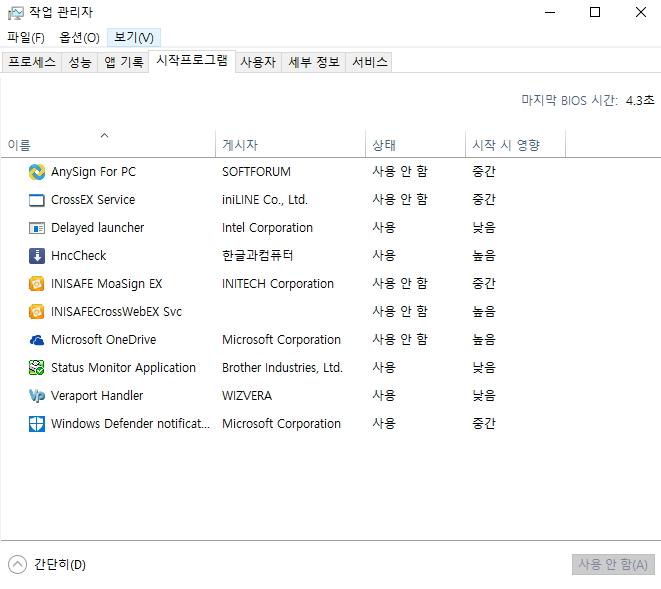Image resolution: width=661 pixels, height=589 pixels.
Task: Click the Veraport Handler icon
Action: pyautogui.click(x=37, y=396)
